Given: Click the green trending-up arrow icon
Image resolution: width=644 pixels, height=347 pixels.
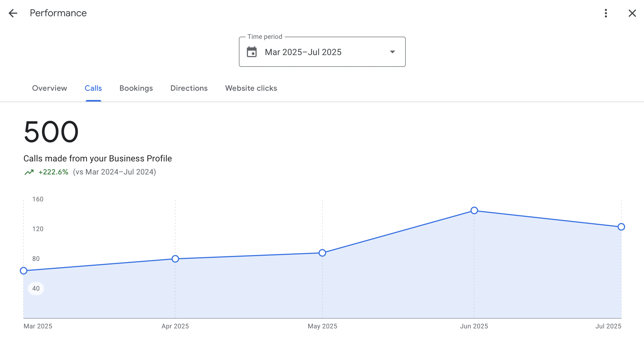Looking at the screenshot, I should (x=29, y=172).
